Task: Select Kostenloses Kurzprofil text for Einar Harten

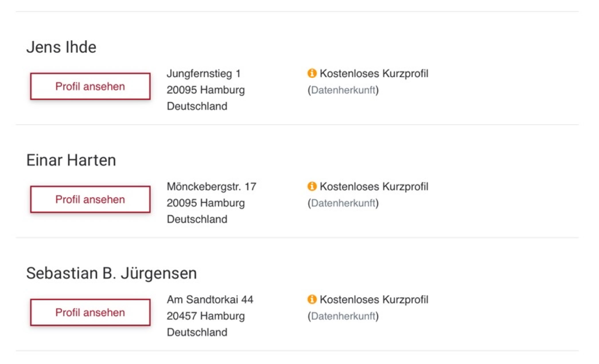Action: click(374, 187)
